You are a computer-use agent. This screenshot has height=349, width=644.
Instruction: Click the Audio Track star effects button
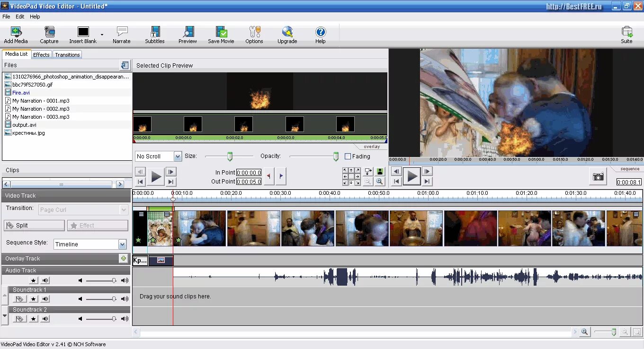pos(33,280)
